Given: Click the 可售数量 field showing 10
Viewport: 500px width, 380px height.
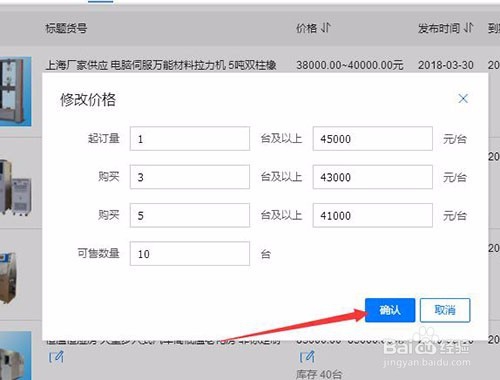Looking at the screenshot, I should click(x=190, y=254).
